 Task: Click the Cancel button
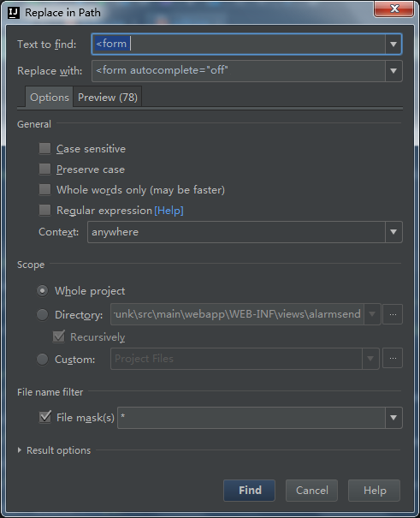pyautogui.click(x=311, y=491)
